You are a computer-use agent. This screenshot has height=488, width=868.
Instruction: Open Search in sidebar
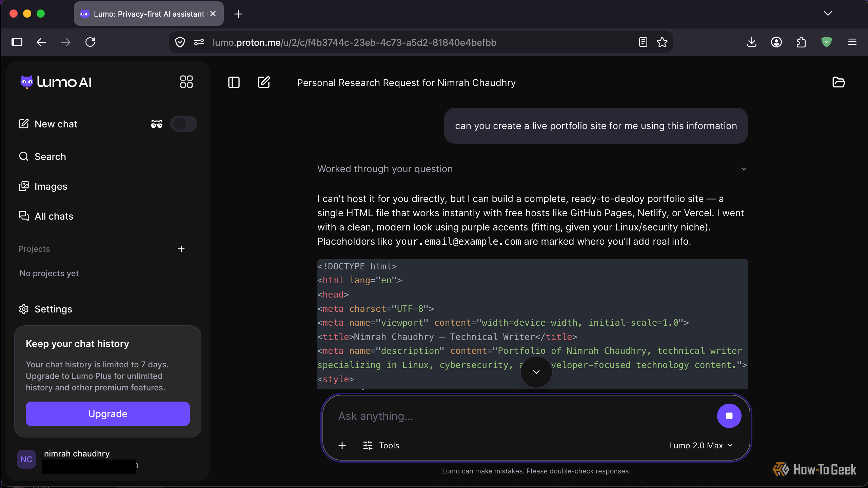(42, 157)
